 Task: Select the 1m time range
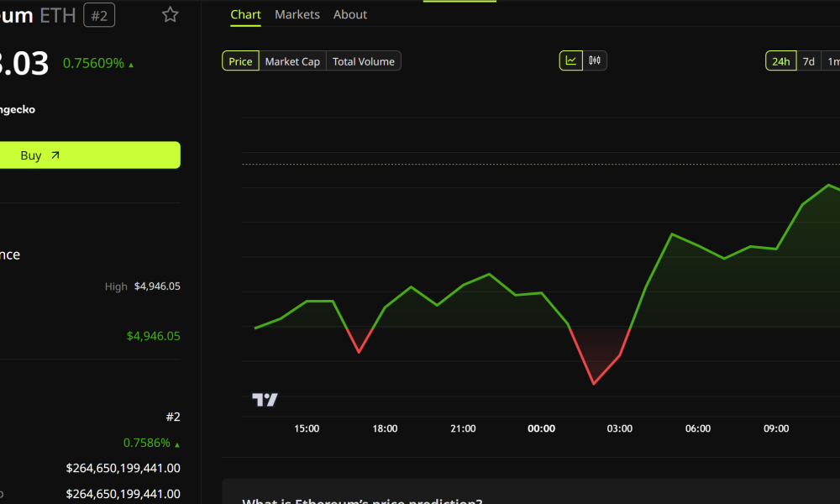[832, 61]
